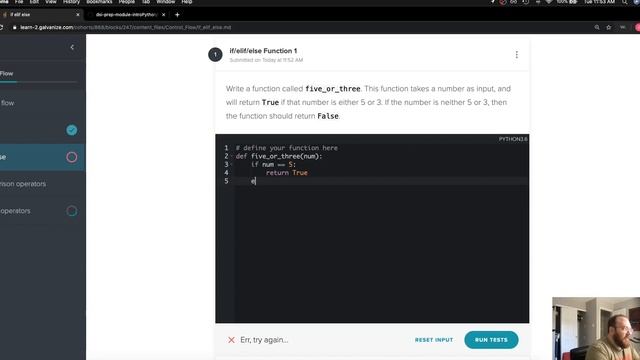
Task: Open the Help menu
Action: 187,2
